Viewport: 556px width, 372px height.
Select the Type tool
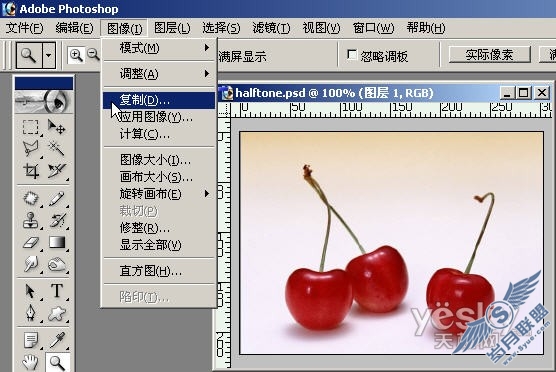coord(56,291)
